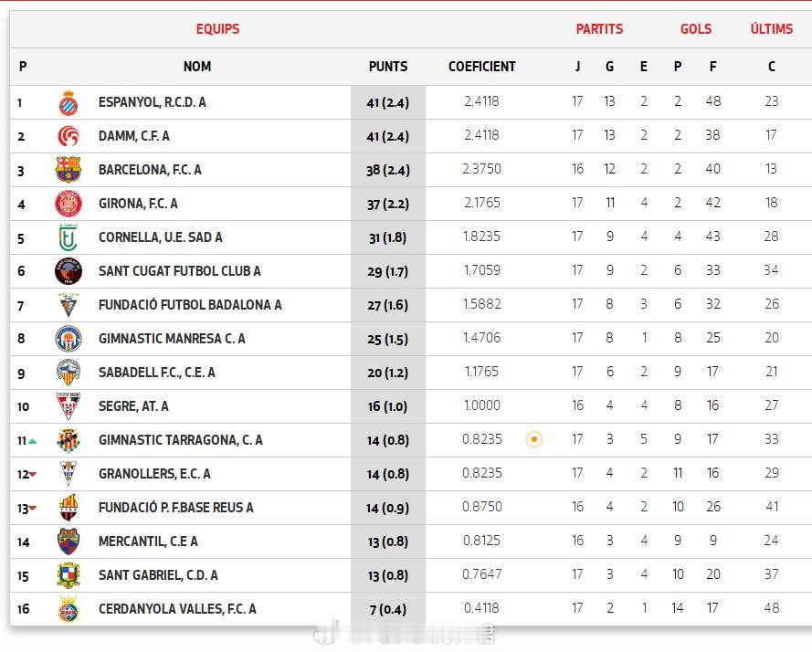Viewport: 812px width, 652px height.
Task: Click the FC Barcelona club crest
Action: (x=69, y=170)
